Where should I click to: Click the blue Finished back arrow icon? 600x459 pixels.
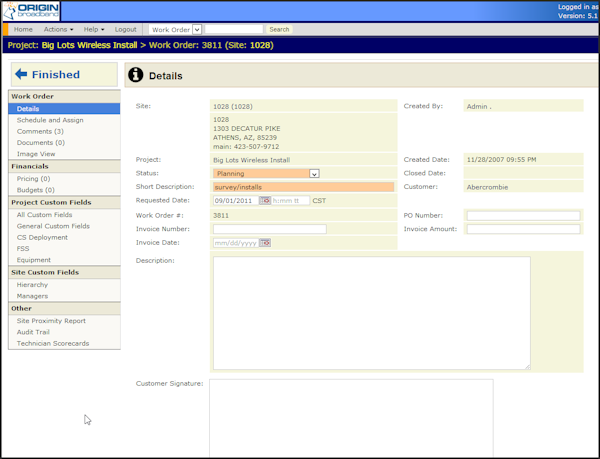[x=21, y=74]
